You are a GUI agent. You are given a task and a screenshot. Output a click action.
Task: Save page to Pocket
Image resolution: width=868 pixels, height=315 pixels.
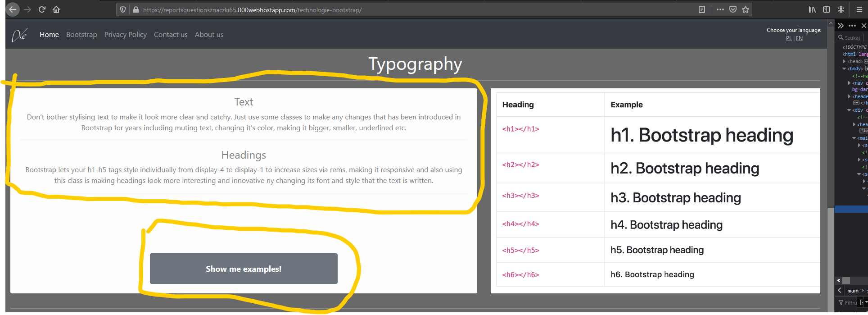click(733, 9)
